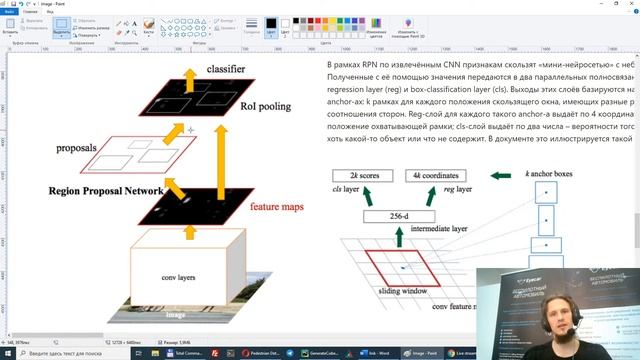Viewport: 640px width, 360px height.
Task: Click Обрезать to crop the image
Action: (x=84, y=20)
